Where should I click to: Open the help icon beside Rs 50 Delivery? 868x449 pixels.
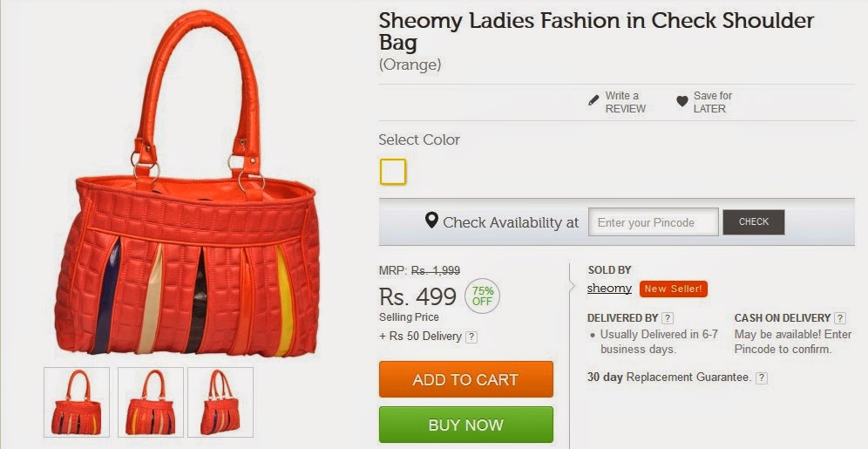pyautogui.click(x=471, y=337)
